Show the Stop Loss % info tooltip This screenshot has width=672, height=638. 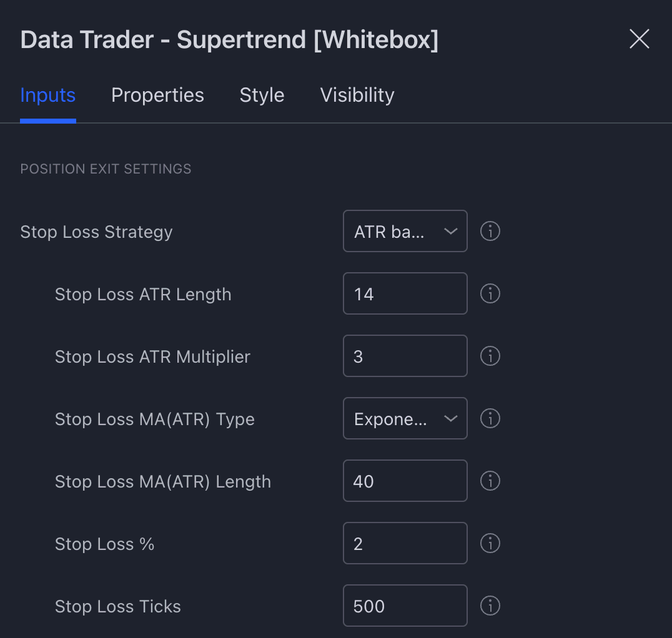coord(490,543)
